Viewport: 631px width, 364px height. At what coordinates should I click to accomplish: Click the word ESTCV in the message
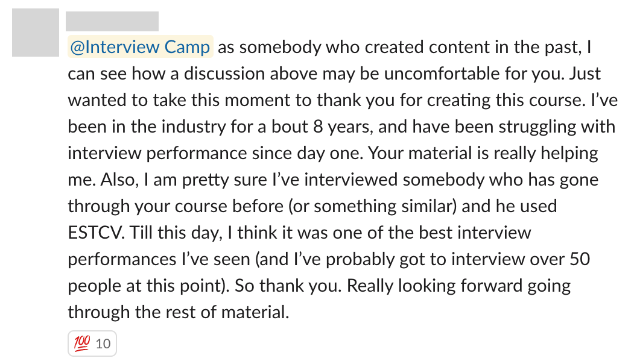[x=96, y=233]
